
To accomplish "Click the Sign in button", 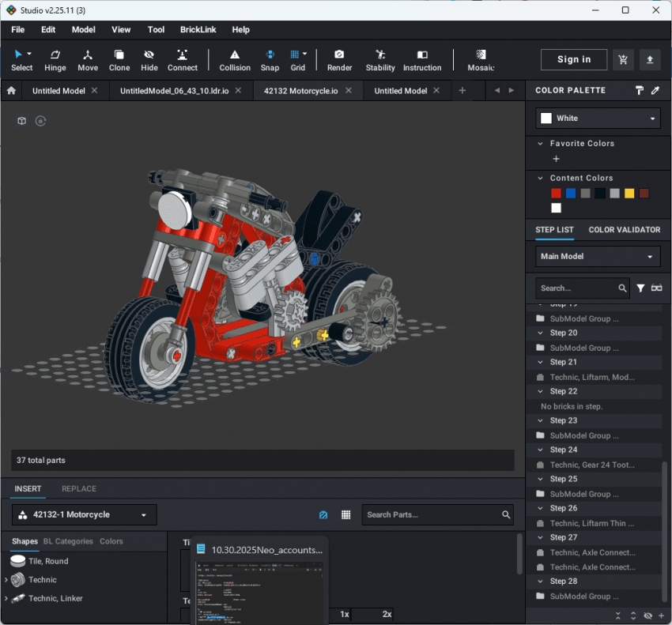I will (x=574, y=59).
